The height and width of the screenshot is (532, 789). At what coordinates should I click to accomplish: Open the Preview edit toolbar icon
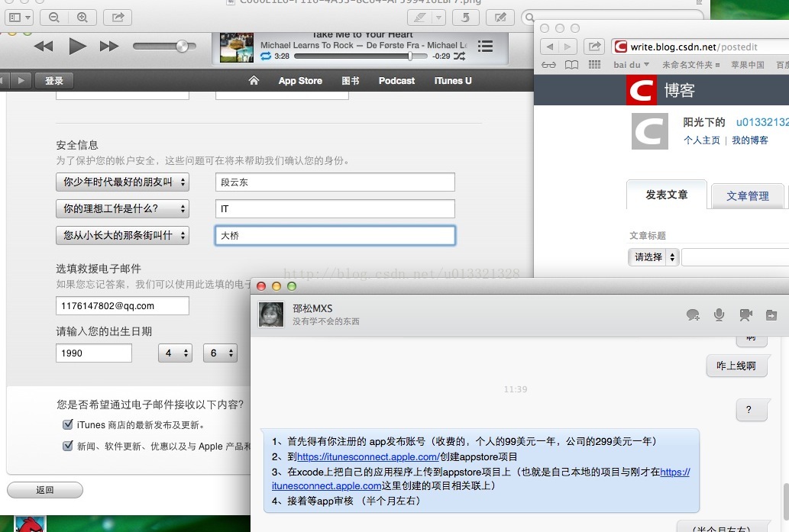point(500,18)
